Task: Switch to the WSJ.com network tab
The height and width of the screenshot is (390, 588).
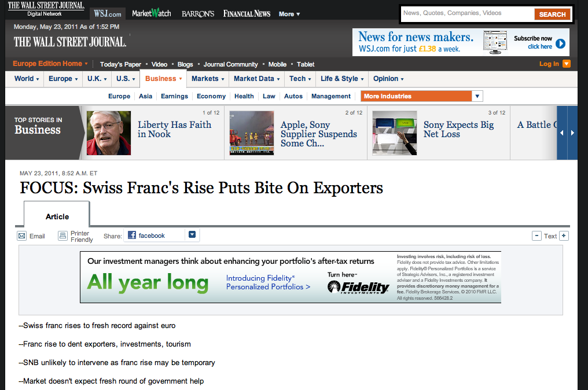Action: 108,14
